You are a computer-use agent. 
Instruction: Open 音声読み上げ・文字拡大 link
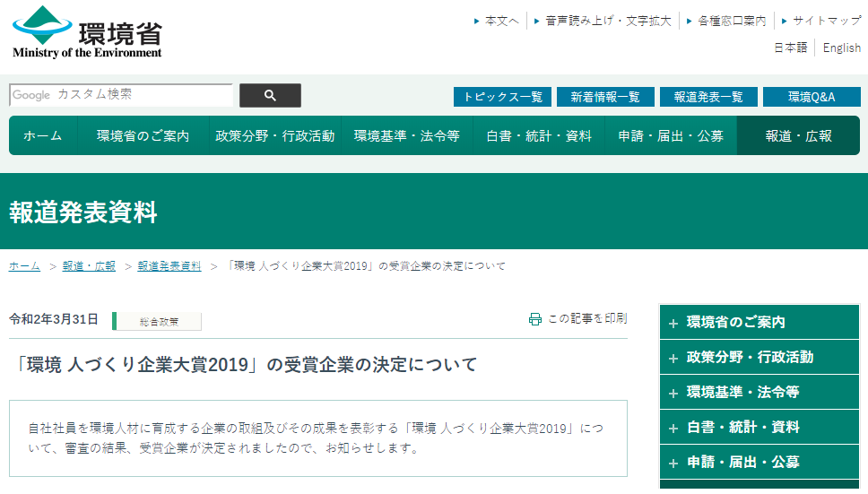[x=608, y=21]
